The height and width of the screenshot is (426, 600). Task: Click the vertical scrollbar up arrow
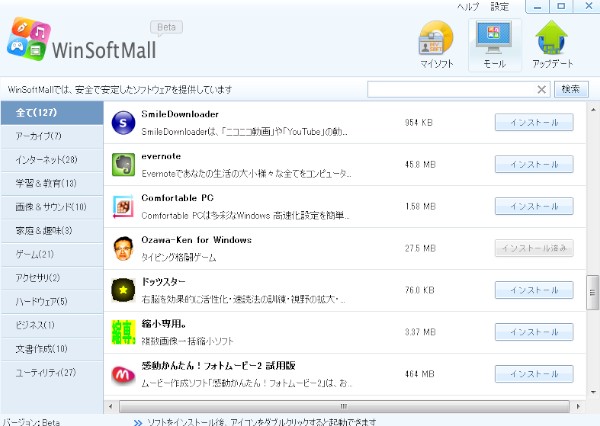593,109
